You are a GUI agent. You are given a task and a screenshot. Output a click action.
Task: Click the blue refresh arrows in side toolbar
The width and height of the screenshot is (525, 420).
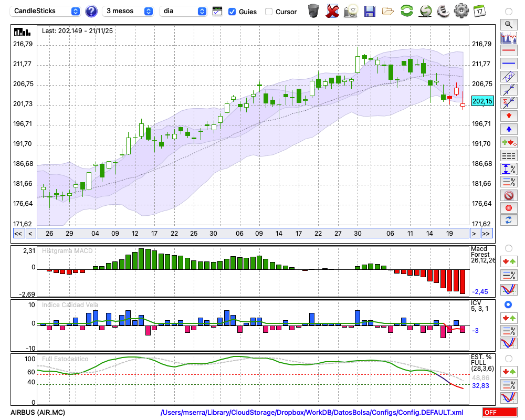point(509,220)
